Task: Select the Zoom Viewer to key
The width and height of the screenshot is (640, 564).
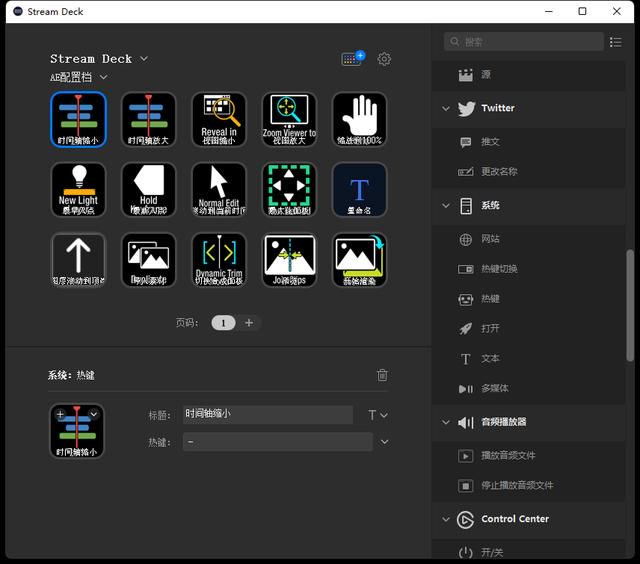Action: coord(289,119)
